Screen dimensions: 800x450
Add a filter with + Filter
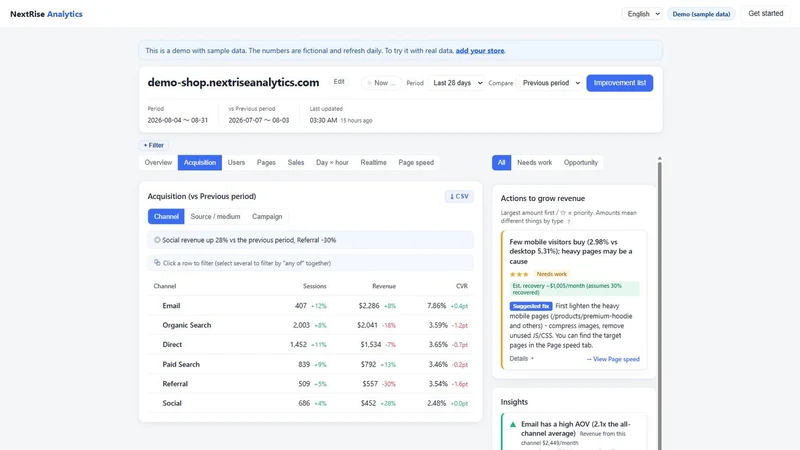pyautogui.click(x=154, y=145)
